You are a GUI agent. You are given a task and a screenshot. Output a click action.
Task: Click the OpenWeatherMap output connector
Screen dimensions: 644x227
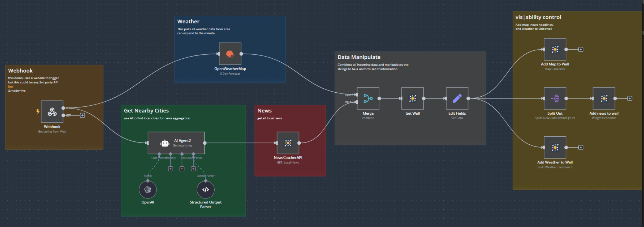point(241,54)
